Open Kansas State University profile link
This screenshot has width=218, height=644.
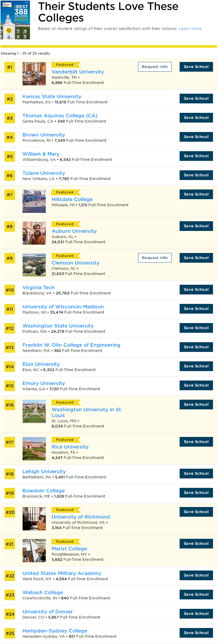point(52,96)
